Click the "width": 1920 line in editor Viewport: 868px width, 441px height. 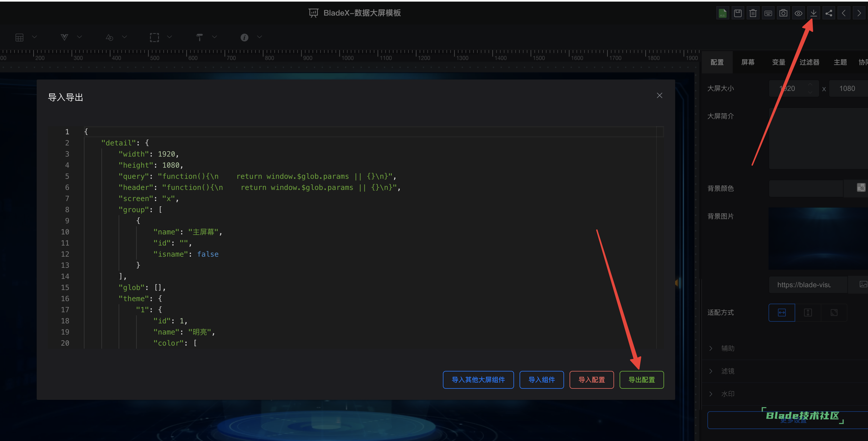(x=148, y=154)
